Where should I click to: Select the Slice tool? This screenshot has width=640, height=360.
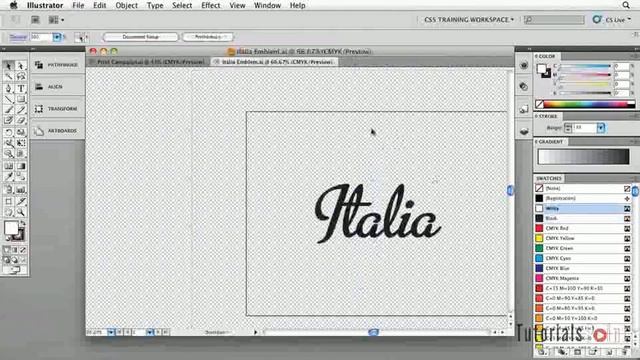(x=21, y=201)
